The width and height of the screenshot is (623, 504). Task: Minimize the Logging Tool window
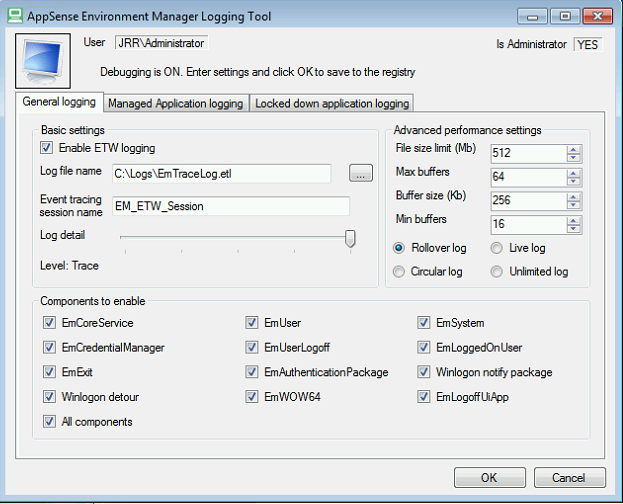(x=533, y=17)
